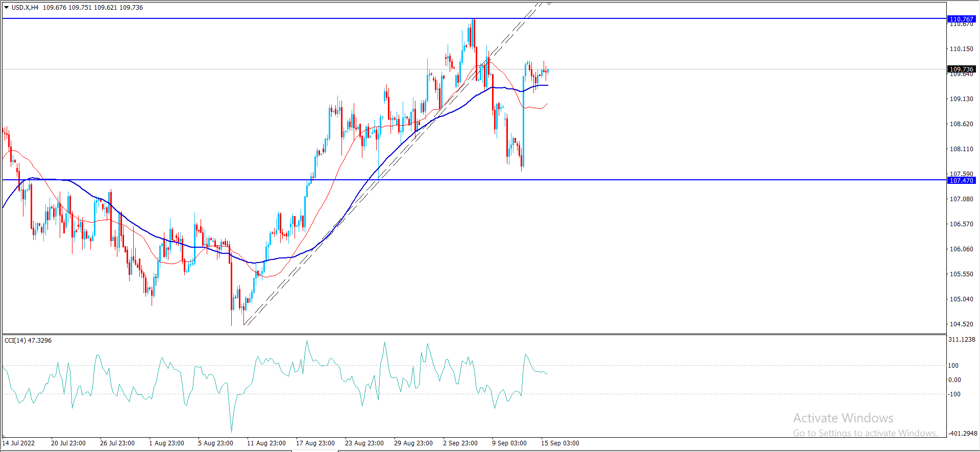This screenshot has height=452, width=980.
Task: Click the Activate Windows watermark text
Action: [843, 418]
